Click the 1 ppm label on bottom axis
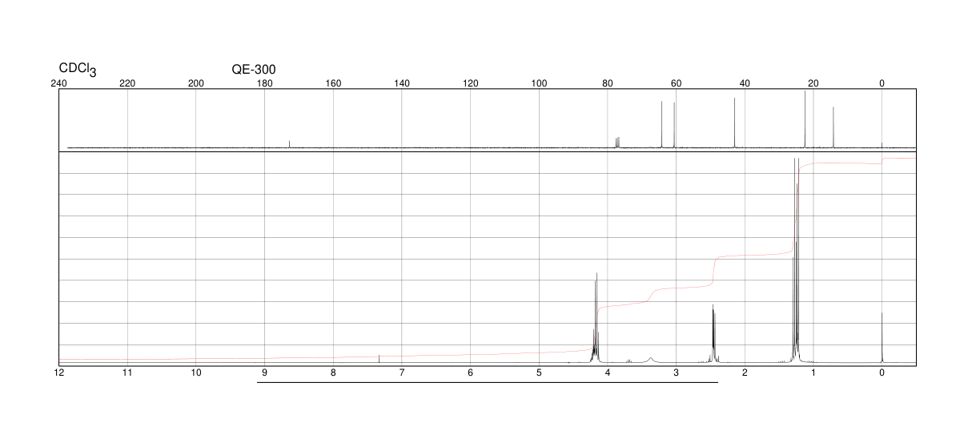Image resolution: width=980 pixels, height=423 pixels. click(813, 373)
